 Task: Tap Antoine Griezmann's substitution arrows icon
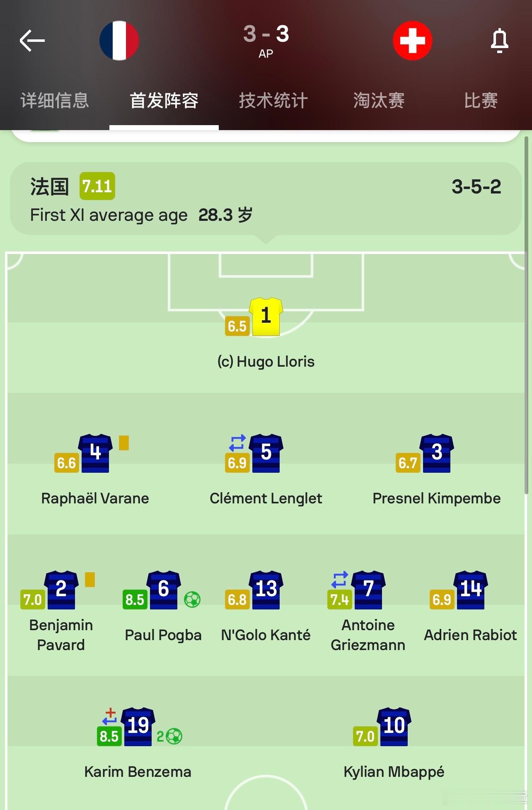click(340, 580)
